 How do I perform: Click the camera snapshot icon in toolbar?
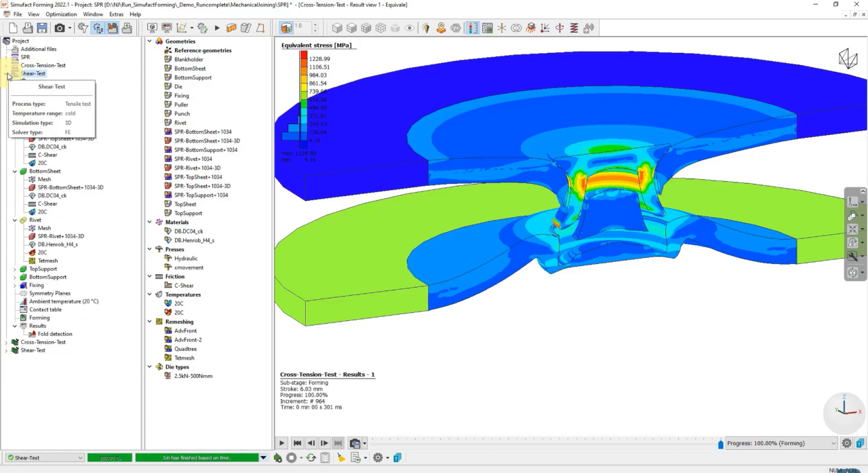pos(60,28)
